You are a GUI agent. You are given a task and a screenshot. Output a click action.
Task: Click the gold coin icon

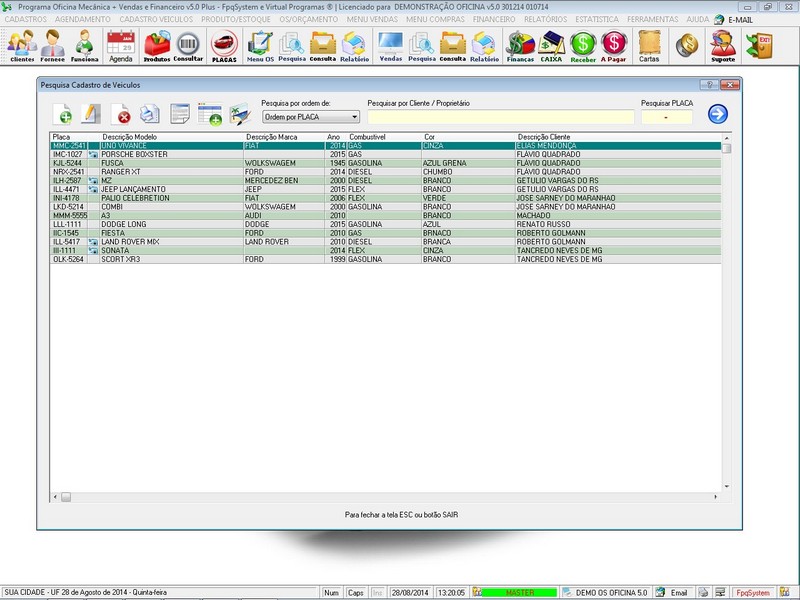pos(687,45)
